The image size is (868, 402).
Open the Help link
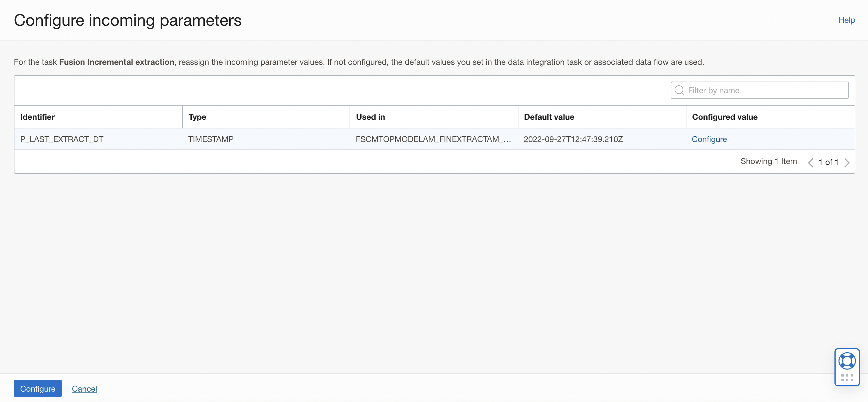click(847, 20)
